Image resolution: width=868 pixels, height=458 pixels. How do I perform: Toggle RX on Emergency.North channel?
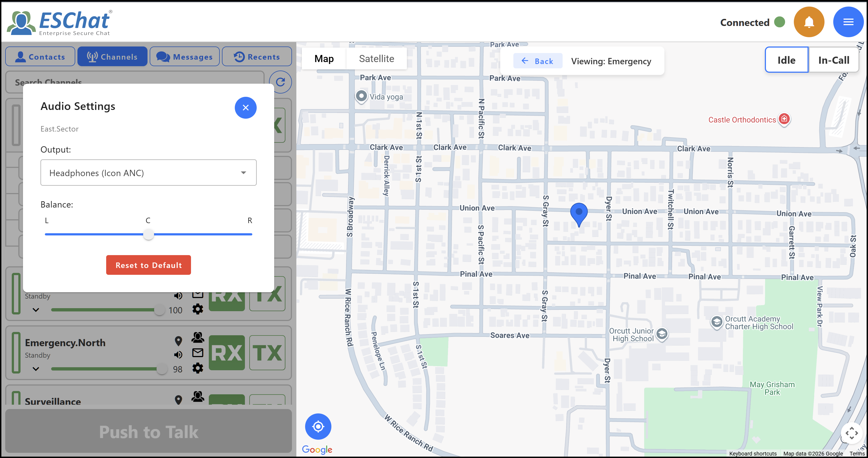226,353
